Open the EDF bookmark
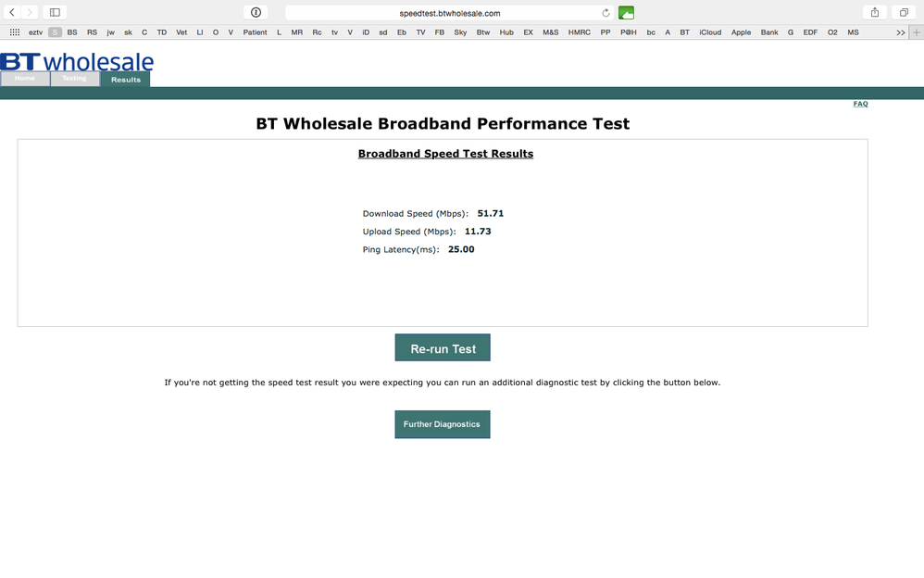The width and height of the screenshot is (924, 578). 810,32
